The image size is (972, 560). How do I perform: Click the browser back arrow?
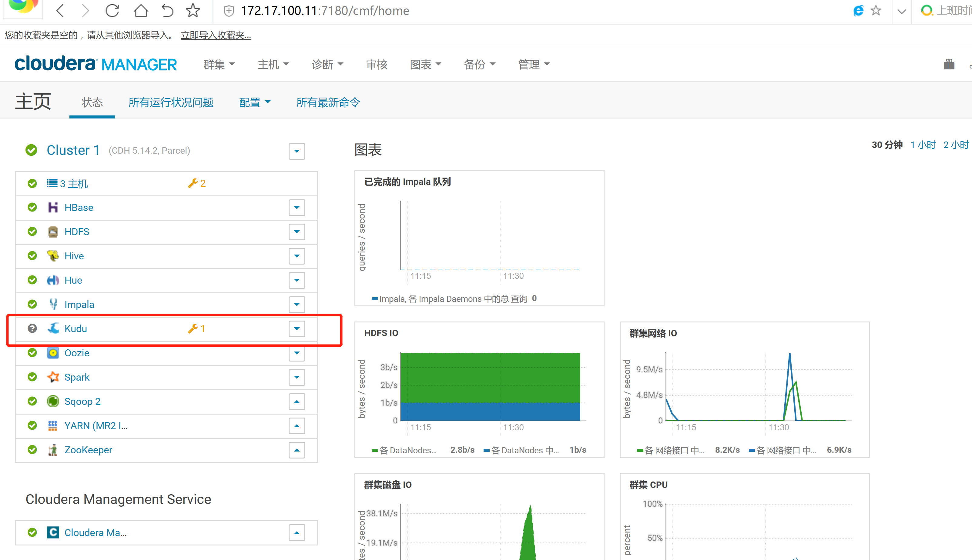60,10
